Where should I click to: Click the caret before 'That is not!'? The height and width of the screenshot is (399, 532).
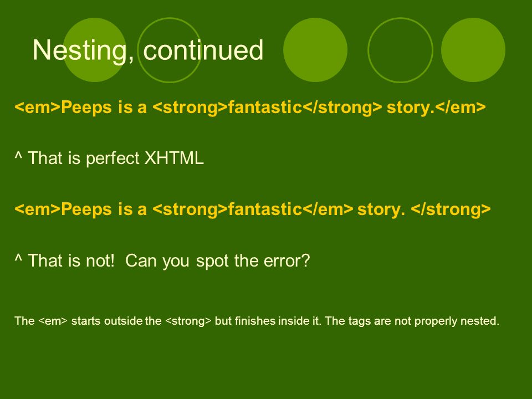tap(18, 259)
